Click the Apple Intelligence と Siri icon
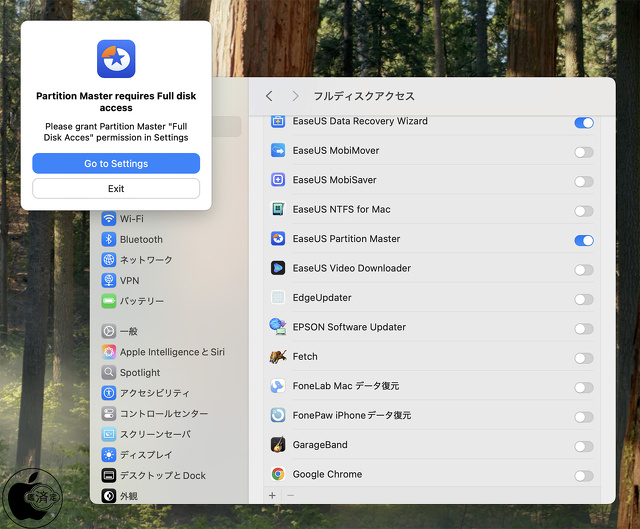 109,352
